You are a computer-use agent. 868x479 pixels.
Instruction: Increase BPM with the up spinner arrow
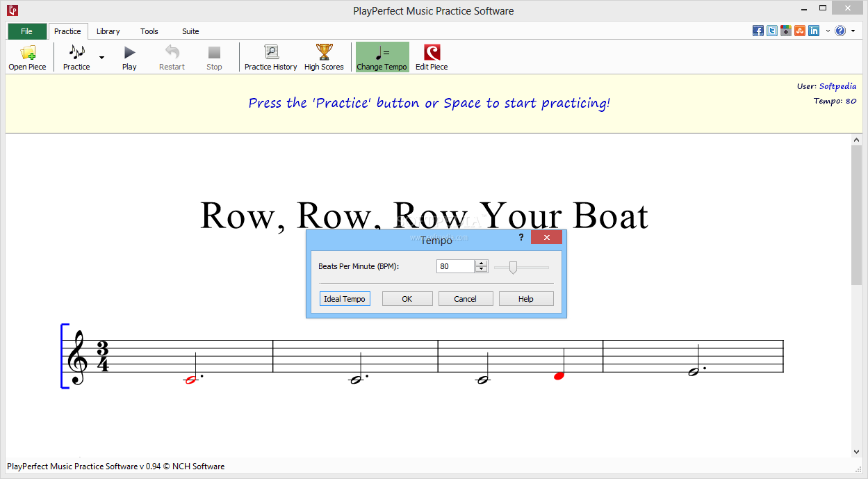(x=482, y=263)
